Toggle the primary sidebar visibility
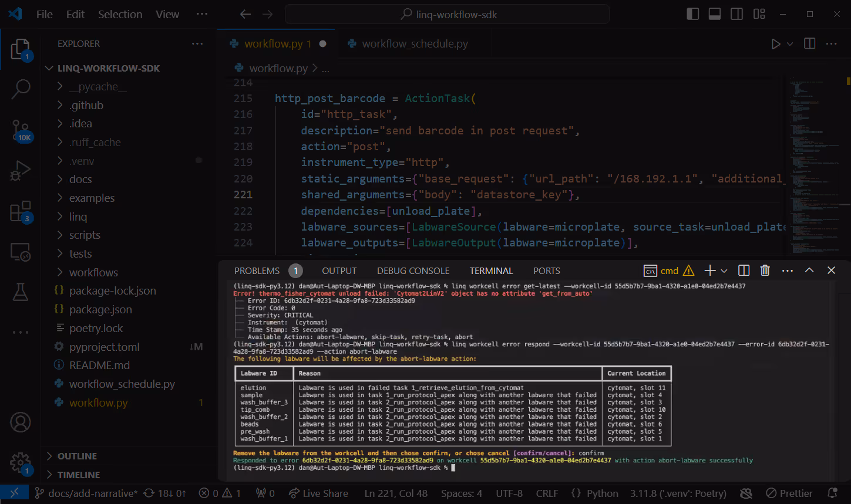 pyautogui.click(x=692, y=13)
